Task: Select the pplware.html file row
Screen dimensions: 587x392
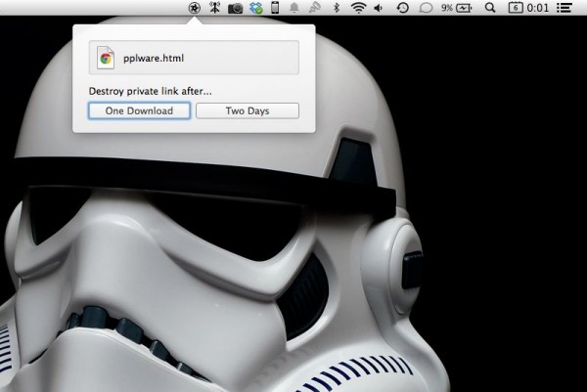Action: pyautogui.click(x=194, y=58)
